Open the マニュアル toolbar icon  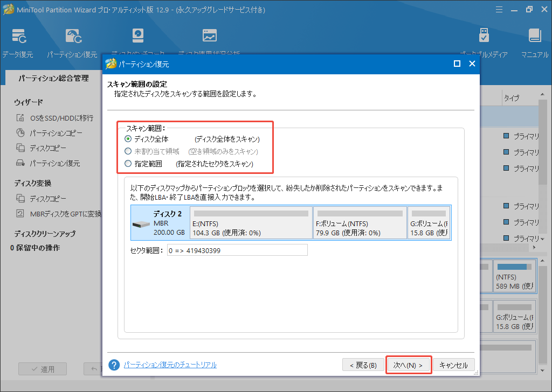point(534,36)
